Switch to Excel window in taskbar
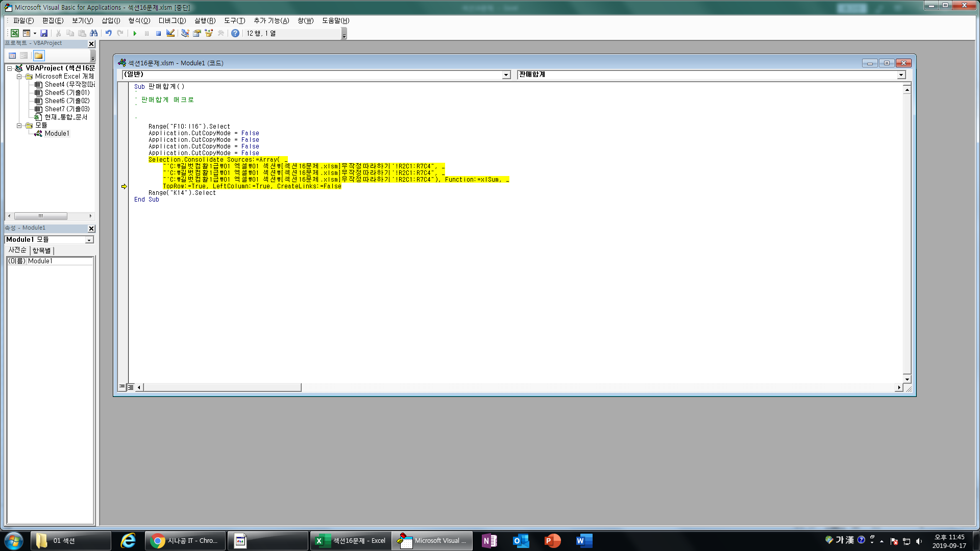The image size is (980, 551). pos(351,541)
